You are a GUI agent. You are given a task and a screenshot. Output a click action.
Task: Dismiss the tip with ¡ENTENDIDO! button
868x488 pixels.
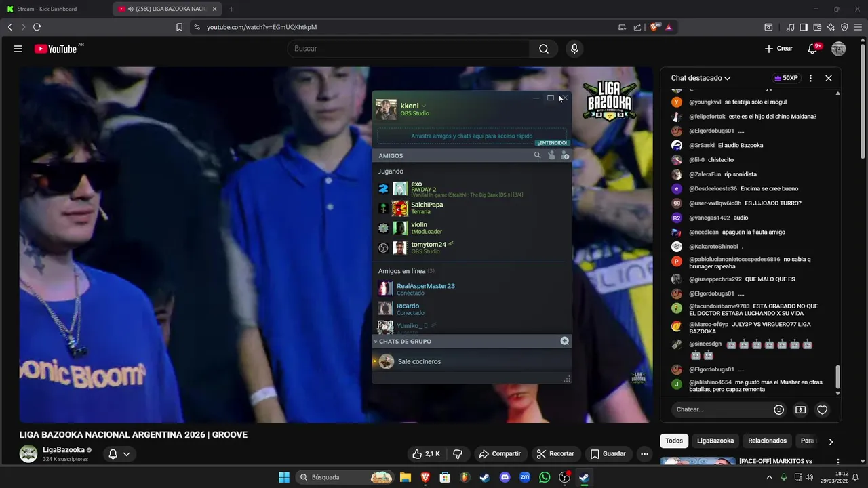pos(552,143)
